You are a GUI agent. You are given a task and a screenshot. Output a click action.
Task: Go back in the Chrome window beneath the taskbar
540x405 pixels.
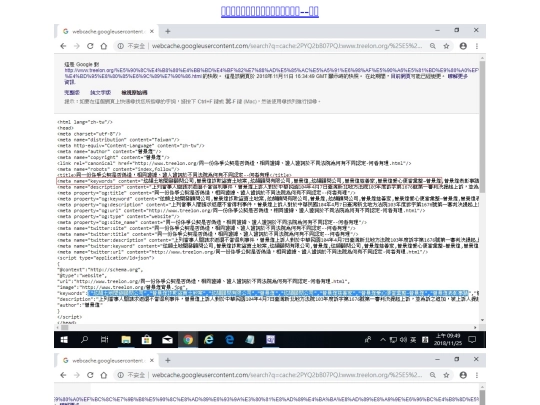(x=63, y=375)
